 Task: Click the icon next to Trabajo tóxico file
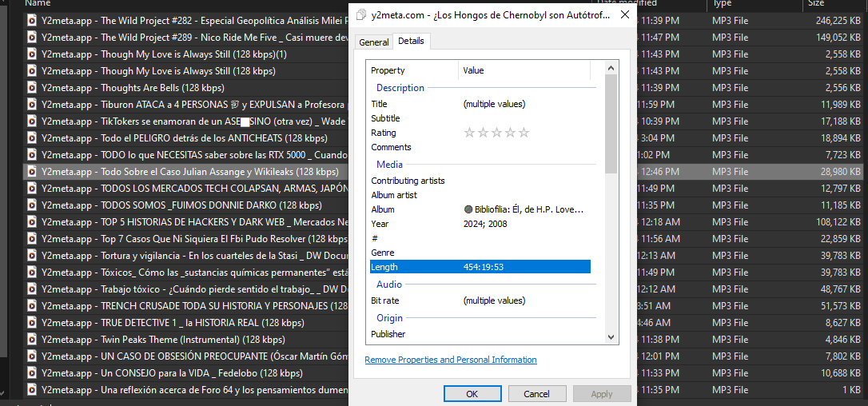33,289
